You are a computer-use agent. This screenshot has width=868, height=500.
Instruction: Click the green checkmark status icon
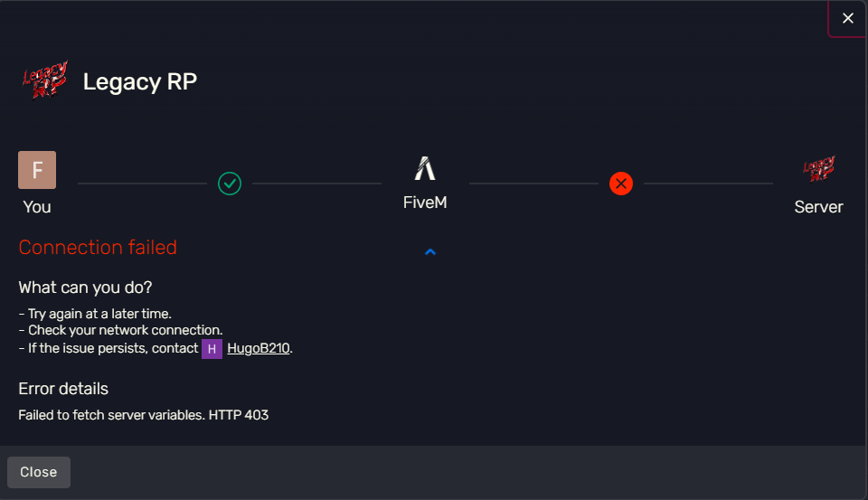(x=230, y=184)
